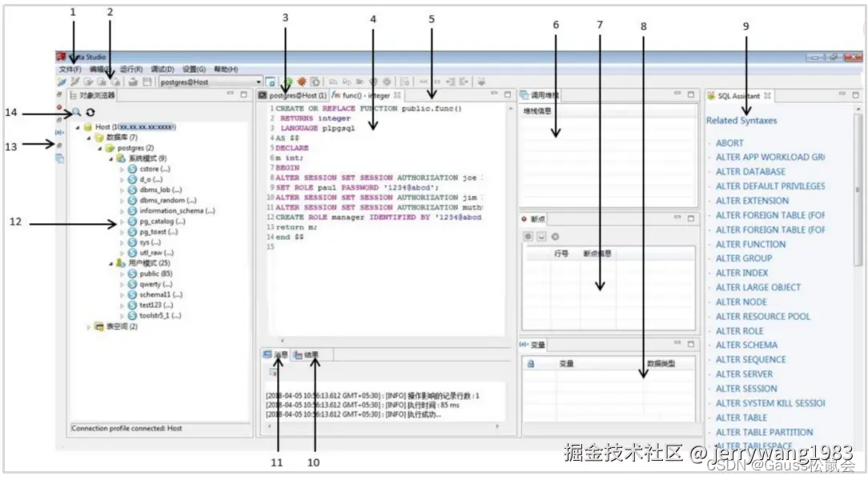868x480 pixels.
Task: Click the SQL Assistant panel icon
Action: 712,94
